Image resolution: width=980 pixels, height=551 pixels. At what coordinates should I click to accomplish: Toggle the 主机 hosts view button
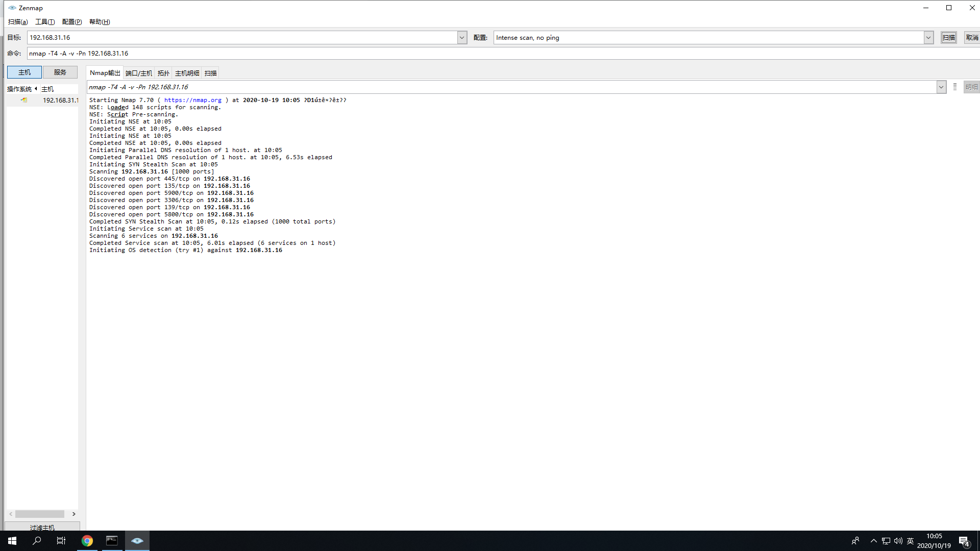click(x=24, y=72)
